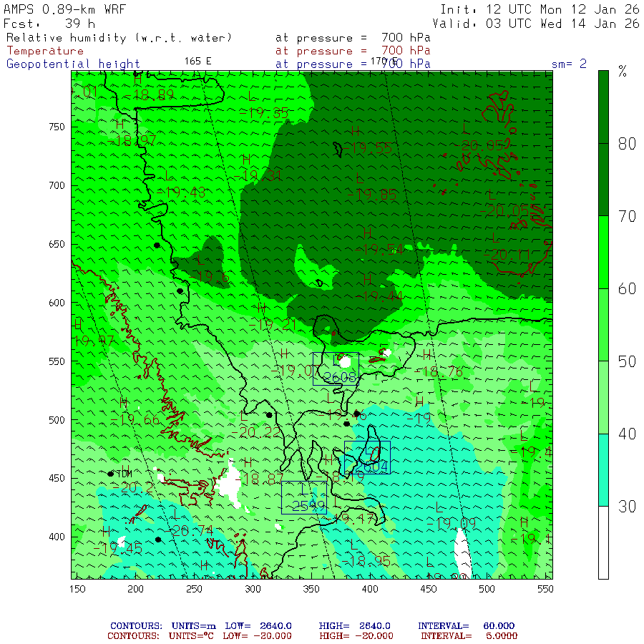644x644 pixels.
Task: Click the darkest green colorbar segment above 80
Action: pos(603,107)
